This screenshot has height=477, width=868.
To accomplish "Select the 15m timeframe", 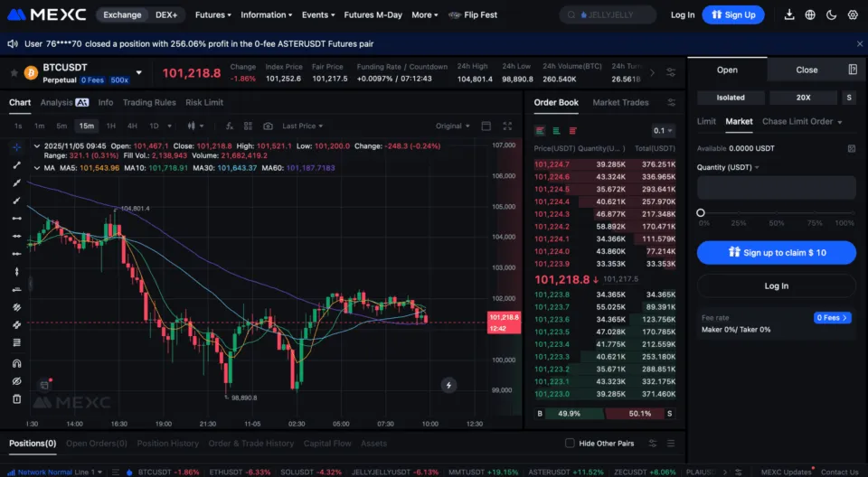I will tap(87, 126).
